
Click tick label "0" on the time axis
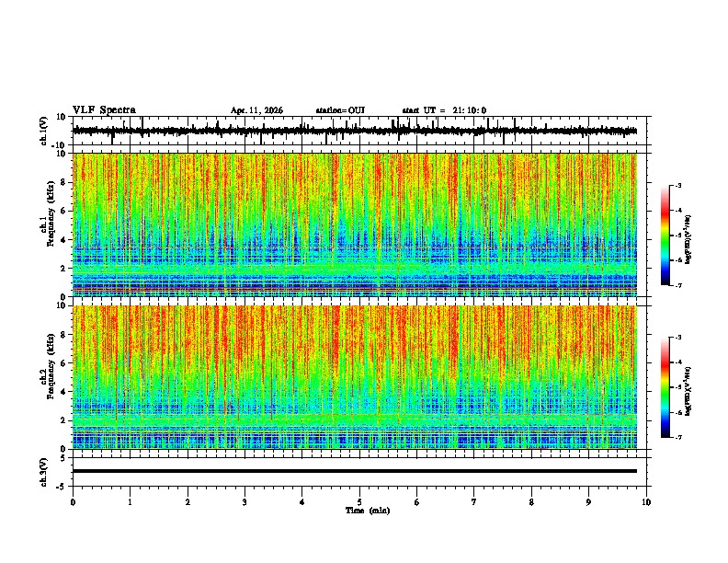pos(73,502)
